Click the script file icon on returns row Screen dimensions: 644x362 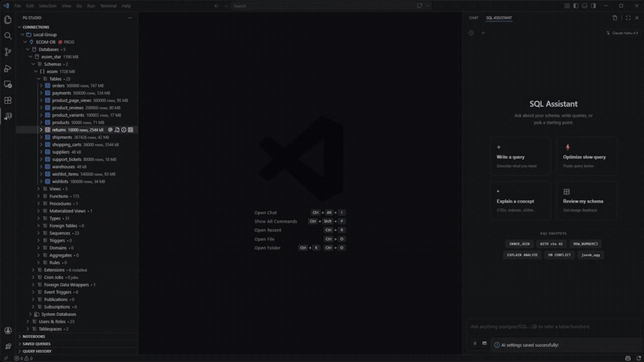click(x=117, y=130)
